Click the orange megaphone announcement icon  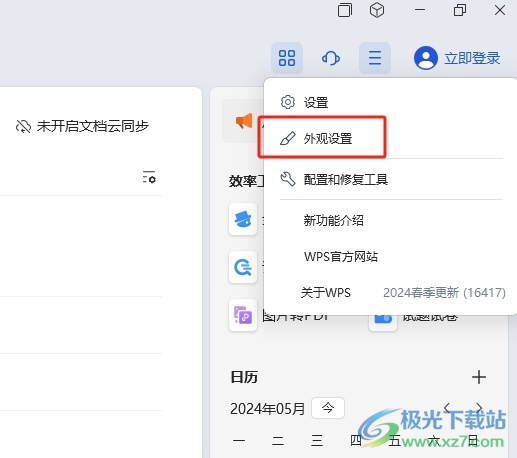(244, 121)
